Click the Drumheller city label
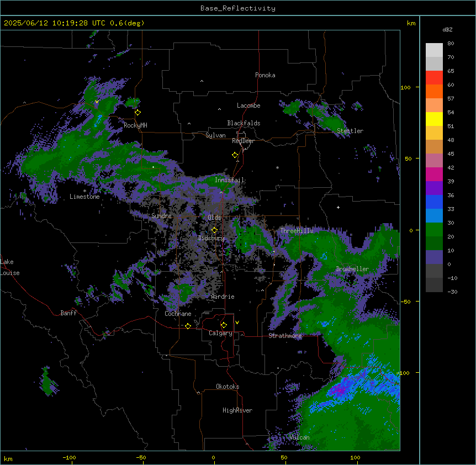Viewport: 476px width, 465px height. 352,269
